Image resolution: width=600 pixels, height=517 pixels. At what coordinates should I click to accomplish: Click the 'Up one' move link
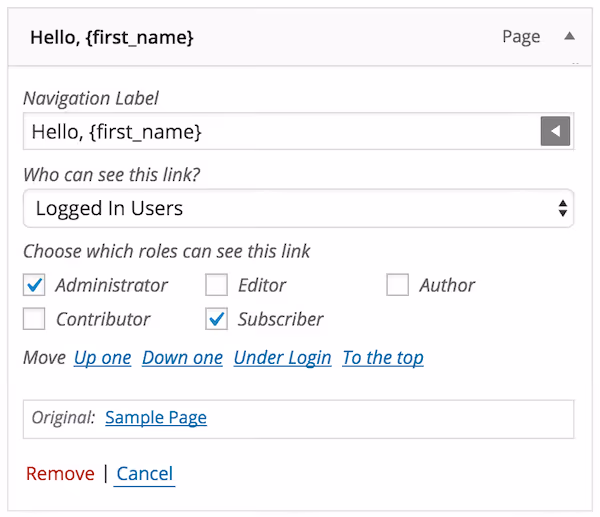[103, 358]
